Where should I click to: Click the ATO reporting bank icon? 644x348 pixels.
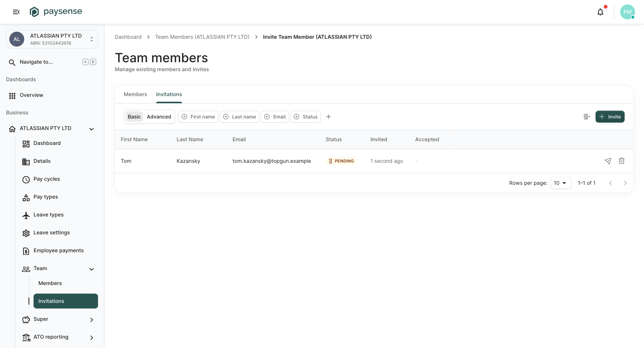(x=26, y=338)
